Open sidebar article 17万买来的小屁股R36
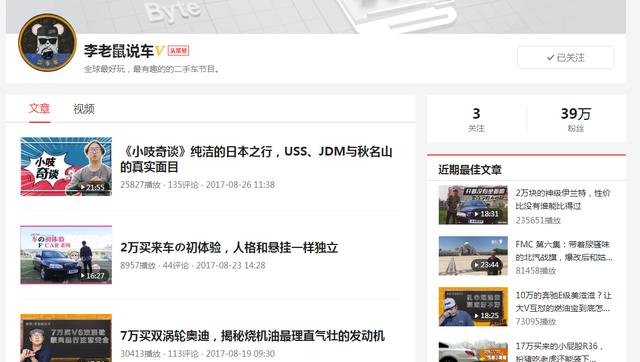640x362 pixels. pos(559,351)
